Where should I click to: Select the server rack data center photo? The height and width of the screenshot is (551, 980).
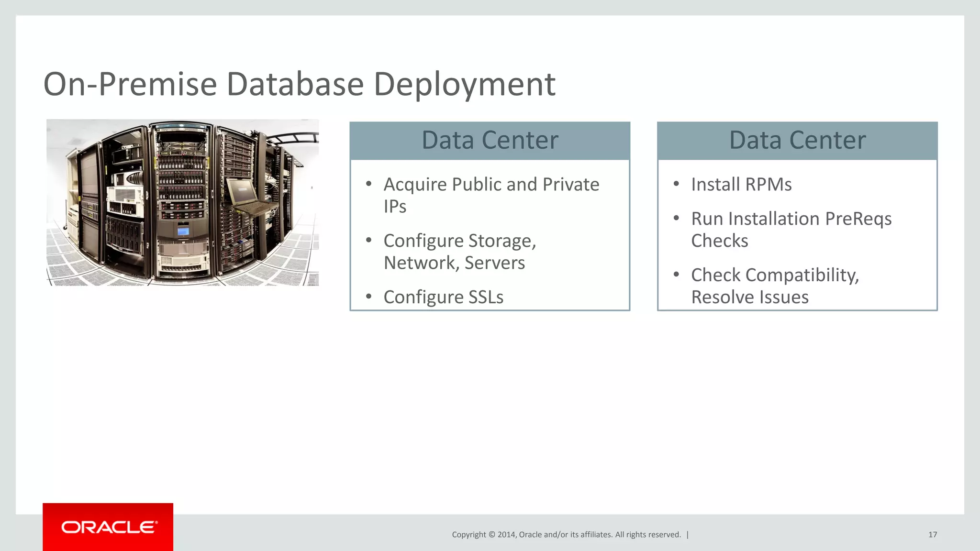pyautogui.click(x=183, y=203)
